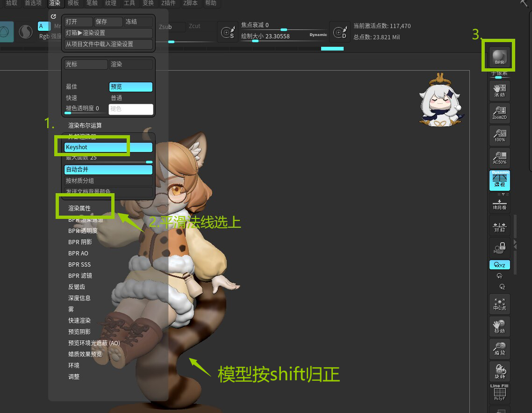The image size is (532, 413).
Task: Click the Y-axis rotation icon below XYZ
Action: pos(499,276)
